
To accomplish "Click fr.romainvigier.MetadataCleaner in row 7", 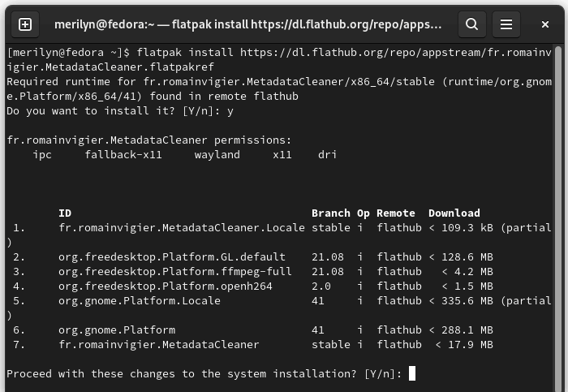I will (x=159, y=345).
